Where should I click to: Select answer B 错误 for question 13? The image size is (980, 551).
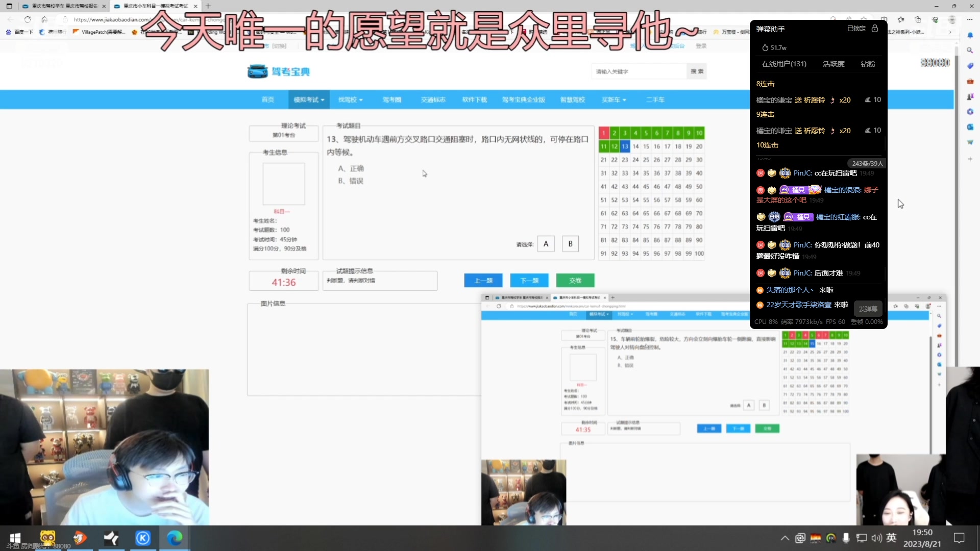click(570, 244)
